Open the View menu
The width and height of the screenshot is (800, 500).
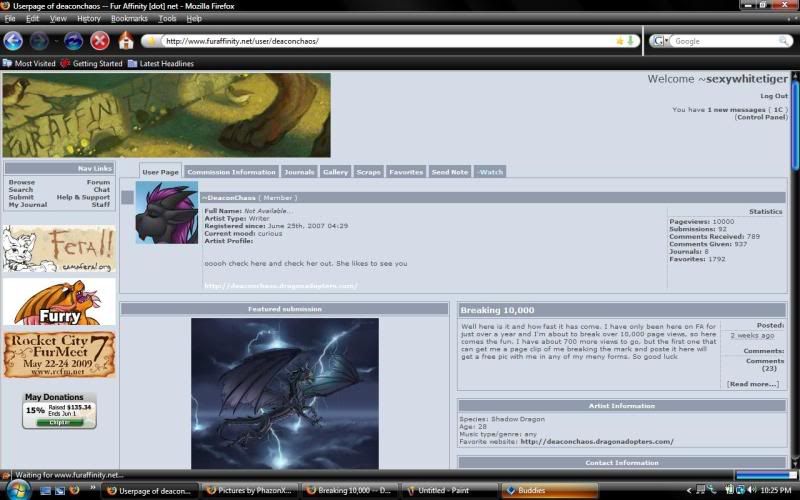point(58,18)
